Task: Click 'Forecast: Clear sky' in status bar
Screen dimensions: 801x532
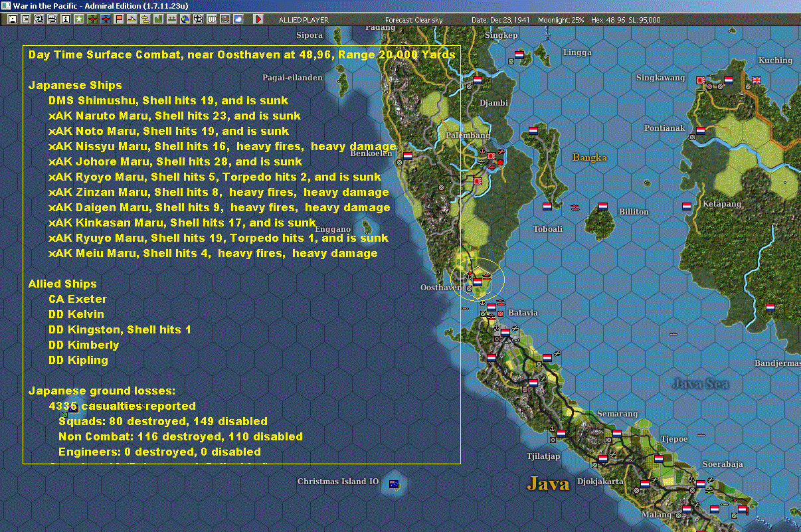Action: click(x=414, y=20)
